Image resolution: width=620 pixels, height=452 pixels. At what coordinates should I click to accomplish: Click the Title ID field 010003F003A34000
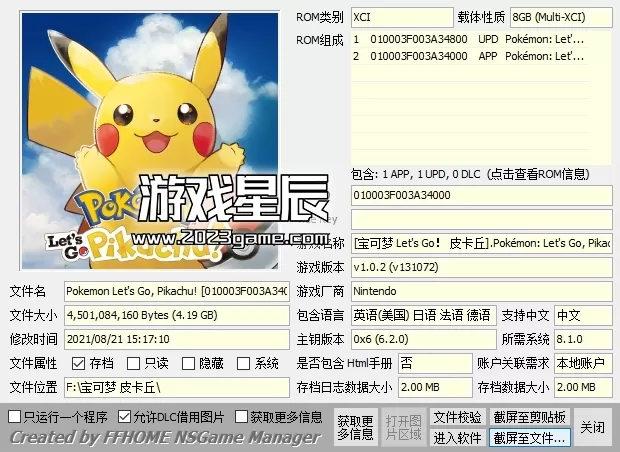pyautogui.click(x=480, y=195)
